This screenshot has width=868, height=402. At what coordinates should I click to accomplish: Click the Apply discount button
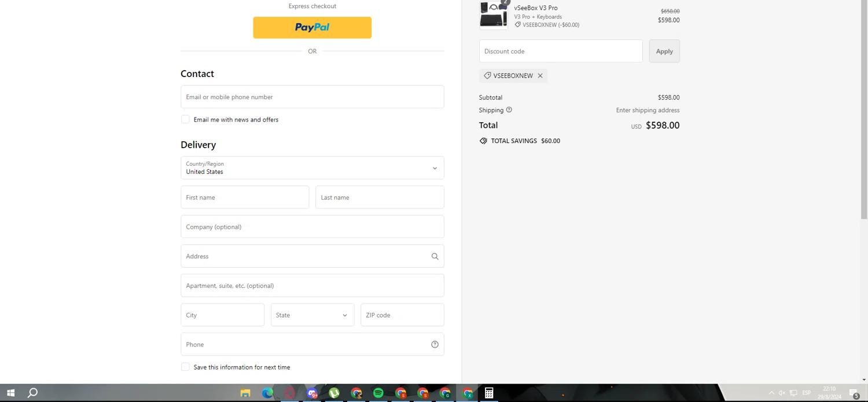pyautogui.click(x=664, y=51)
